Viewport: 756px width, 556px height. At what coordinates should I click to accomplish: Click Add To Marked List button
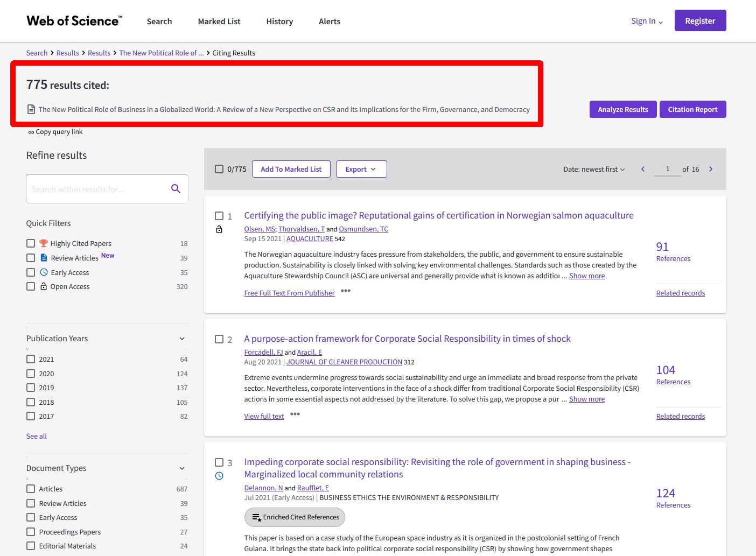[291, 169]
